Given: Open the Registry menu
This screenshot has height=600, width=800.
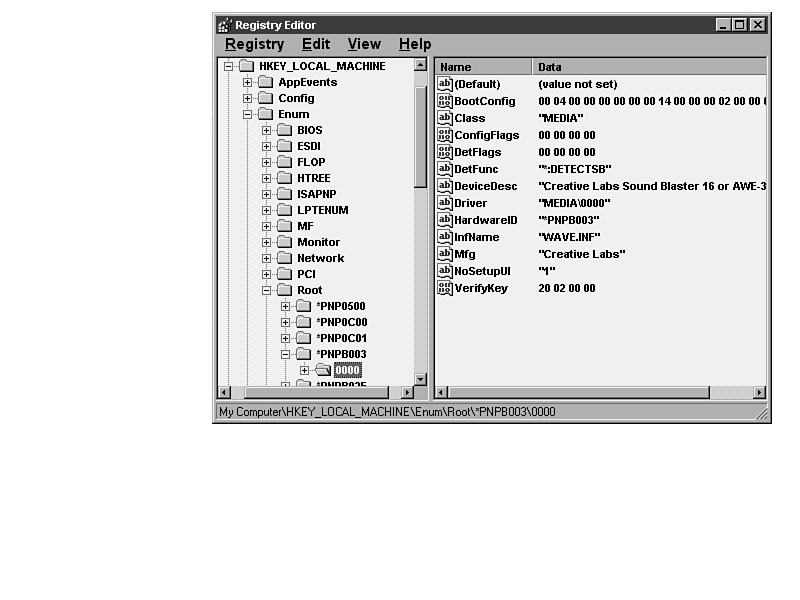Looking at the screenshot, I should pyautogui.click(x=254, y=44).
